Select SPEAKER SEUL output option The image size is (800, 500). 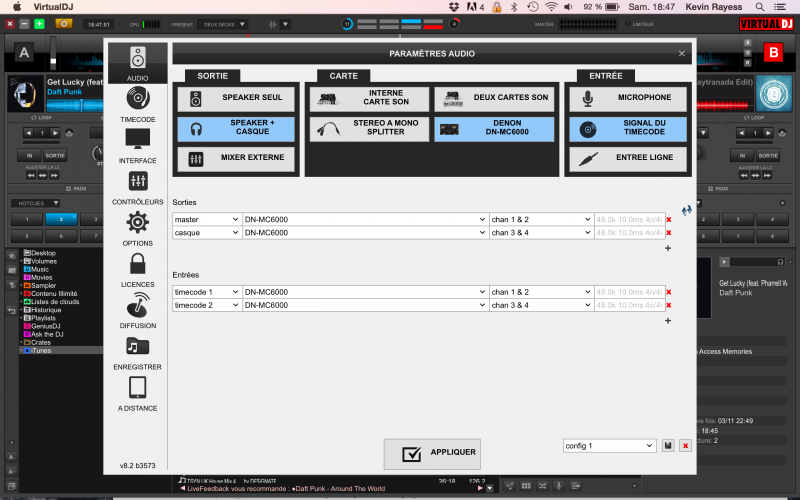(236, 98)
